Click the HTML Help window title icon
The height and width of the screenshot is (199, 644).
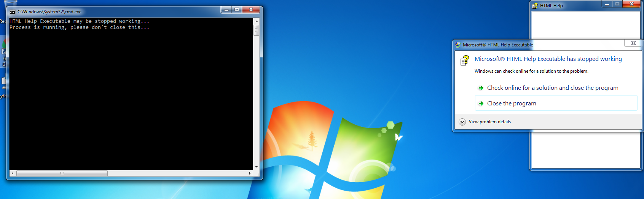535,6
